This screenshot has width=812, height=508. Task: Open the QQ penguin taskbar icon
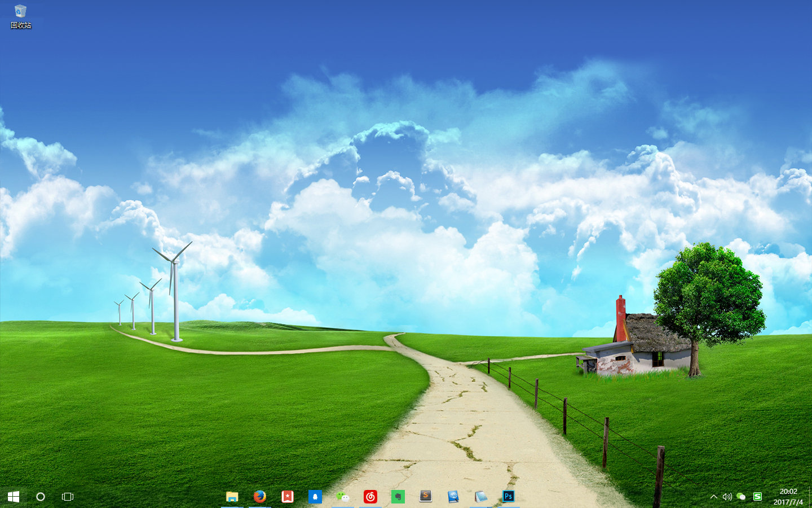point(315,497)
